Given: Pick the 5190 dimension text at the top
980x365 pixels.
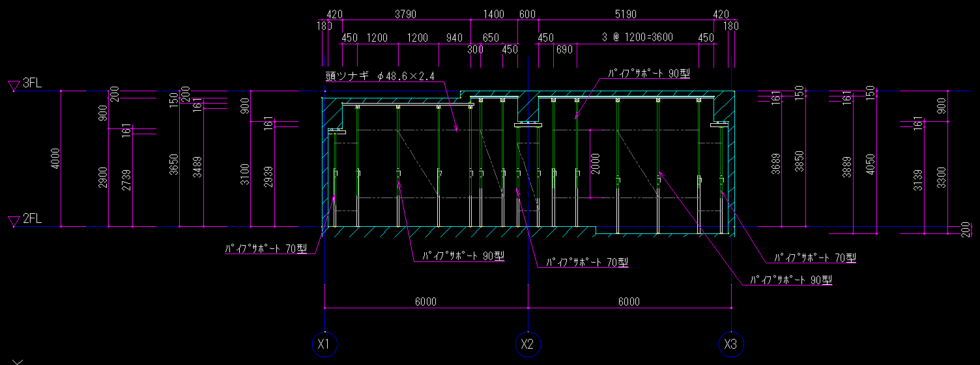Looking at the screenshot, I should pyautogui.click(x=626, y=14).
